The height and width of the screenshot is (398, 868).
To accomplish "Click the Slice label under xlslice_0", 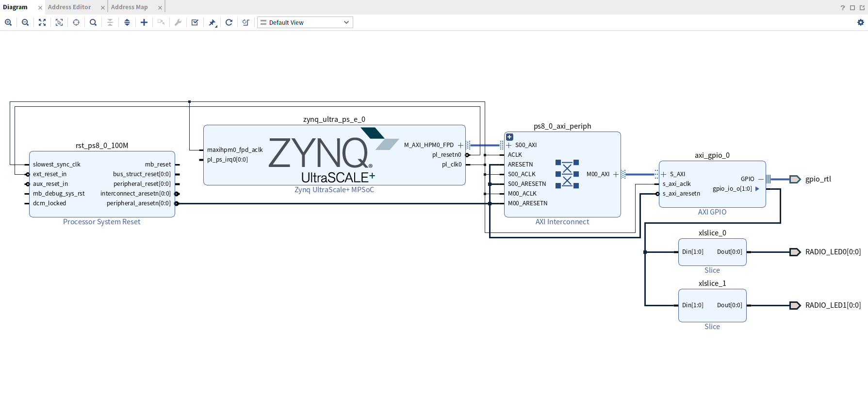I will click(x=712, y=270).
